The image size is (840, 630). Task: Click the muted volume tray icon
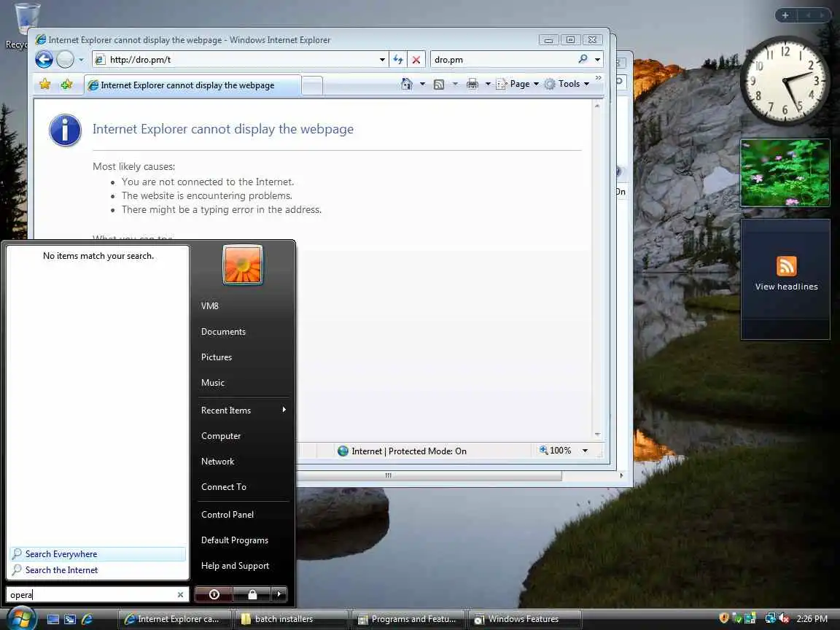click(784, 618)
